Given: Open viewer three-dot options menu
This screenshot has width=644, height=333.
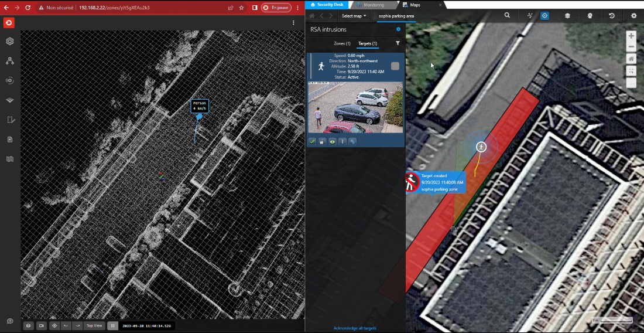Looking at the screenshot, I should tap(293, 23).
